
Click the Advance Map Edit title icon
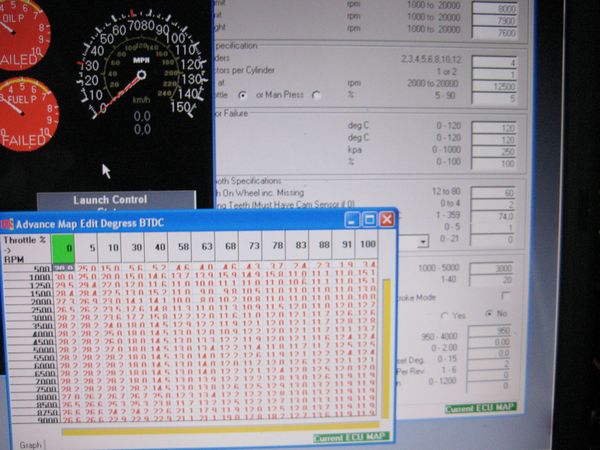pyautogui.click(x=7, y=224)
